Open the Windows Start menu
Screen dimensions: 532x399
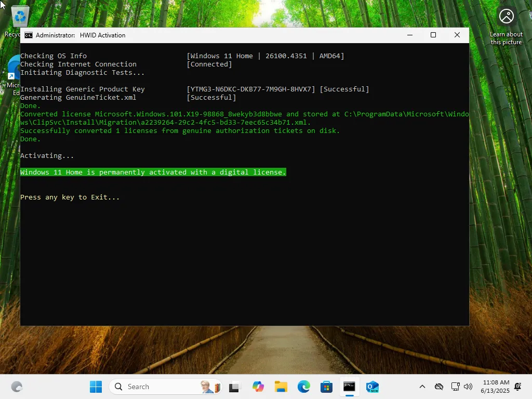pyautogui.click(x=96, y=387)
